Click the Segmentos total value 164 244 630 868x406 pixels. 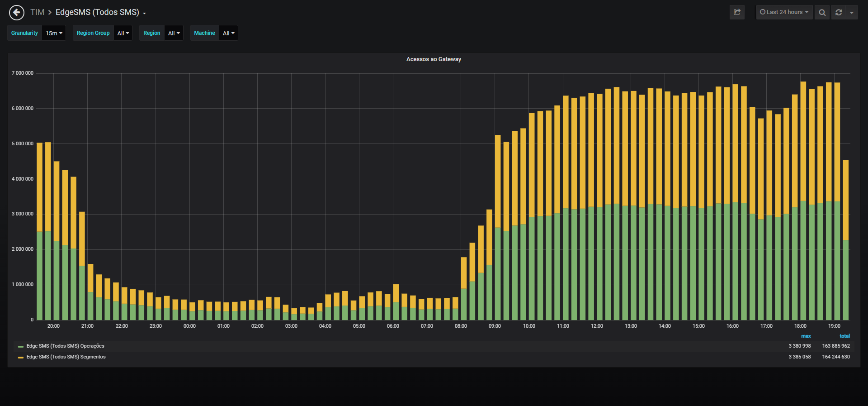click(836, 357)
